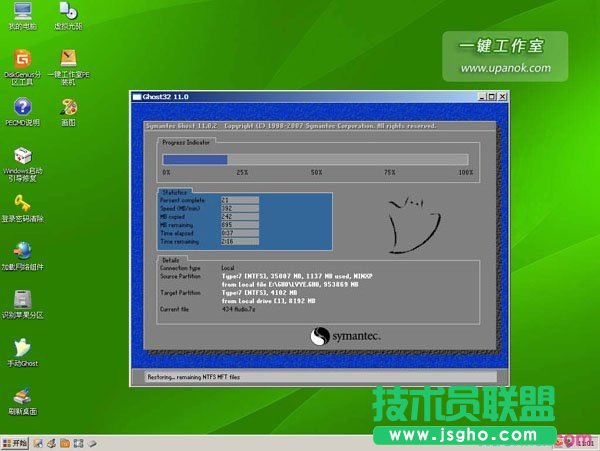Image resolution: width=600 pixels, height=451 pixels.
Task: Open the 虚拟光驱 desktop icon
Action: [68, 16]
